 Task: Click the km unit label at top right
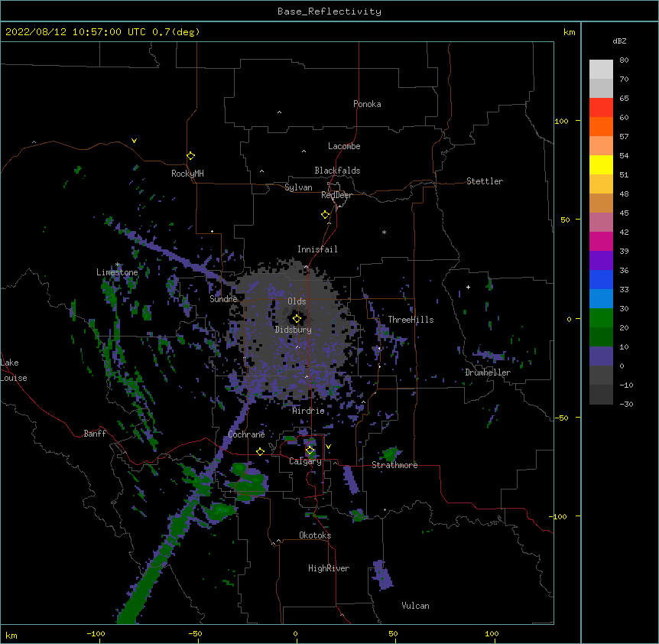[569, 32]
